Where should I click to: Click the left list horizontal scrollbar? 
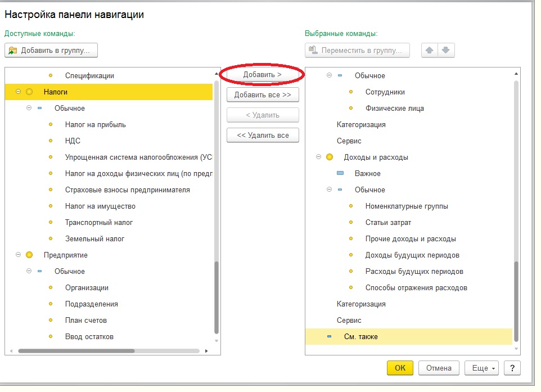coord(76,350)
